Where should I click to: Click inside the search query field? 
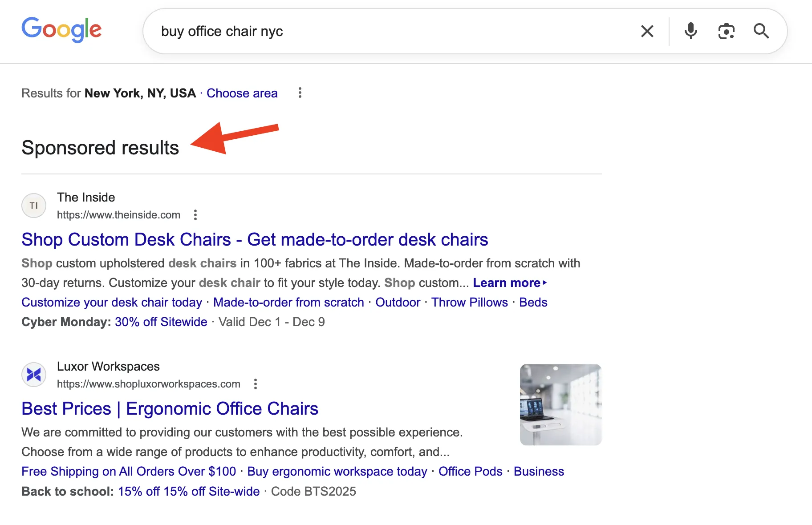click(x=356, y=31)
